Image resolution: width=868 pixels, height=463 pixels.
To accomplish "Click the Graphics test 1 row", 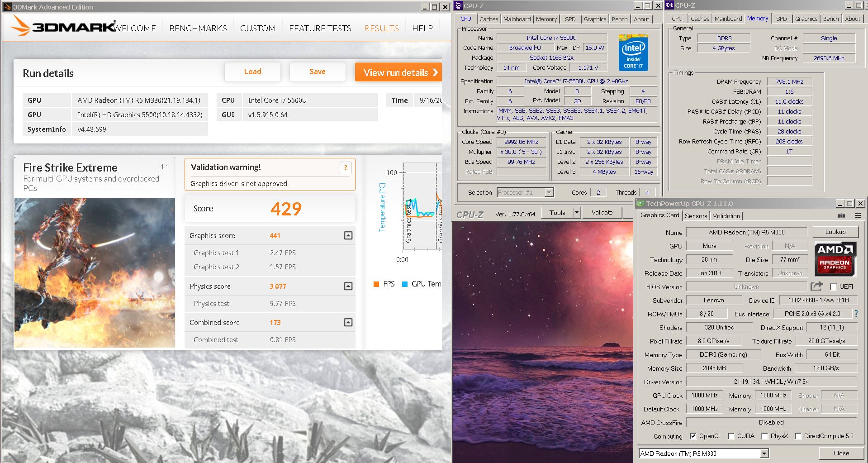I will (x=270, y=253).
